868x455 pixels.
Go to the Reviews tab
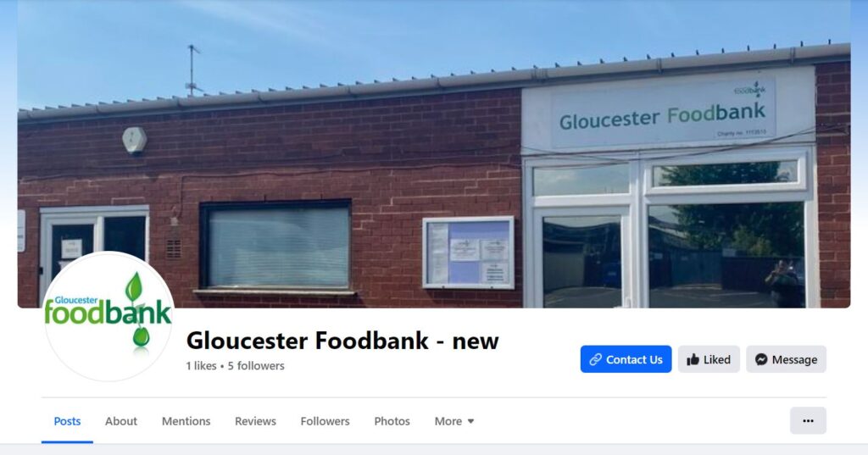coord(255,421)
